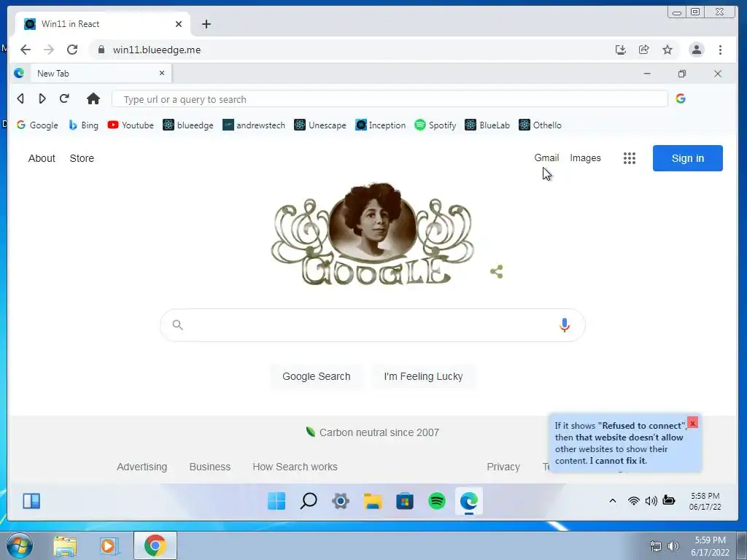Open the Win11 widgets panel icon
Screen dimensions: 747x560
pos(31,501)
